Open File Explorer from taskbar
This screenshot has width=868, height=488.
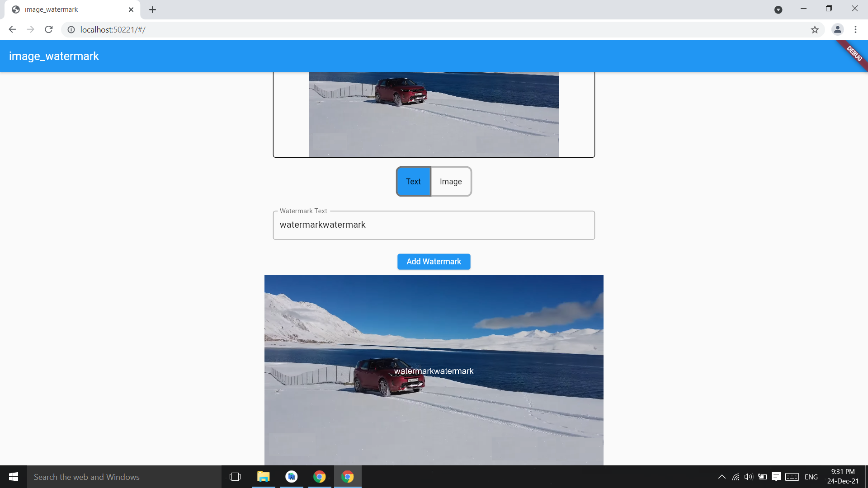[x=263, y=477]
